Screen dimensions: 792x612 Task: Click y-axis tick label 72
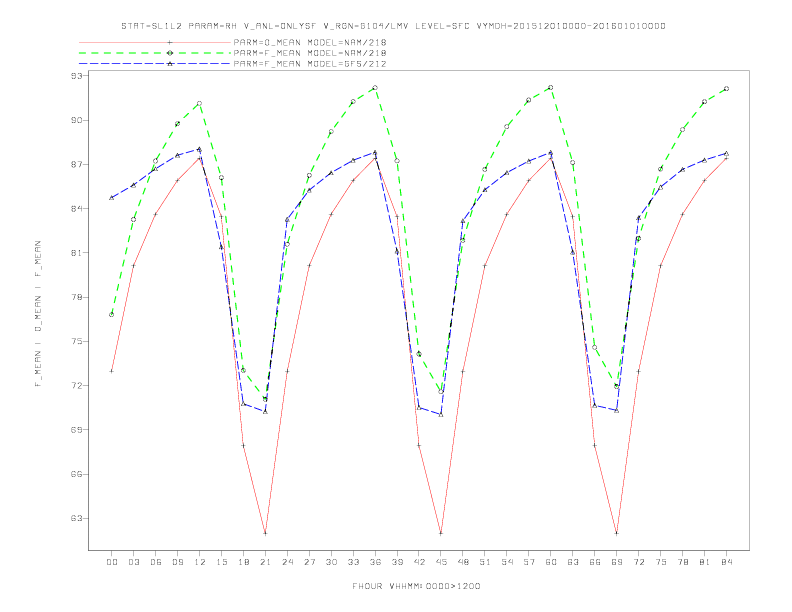77,385
